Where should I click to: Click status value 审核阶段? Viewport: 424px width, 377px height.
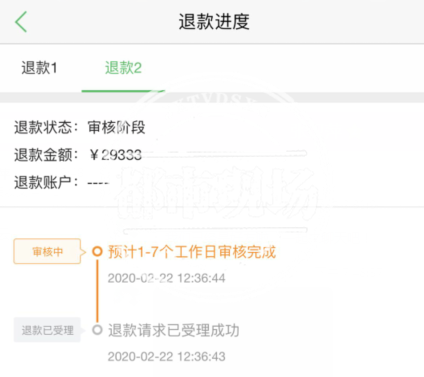[116, 127]
